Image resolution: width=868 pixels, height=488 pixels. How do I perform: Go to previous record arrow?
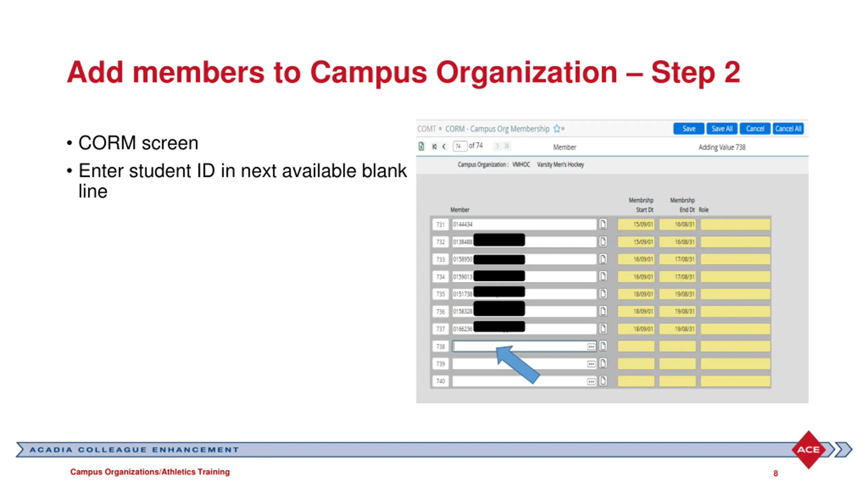tap(444, 146)
